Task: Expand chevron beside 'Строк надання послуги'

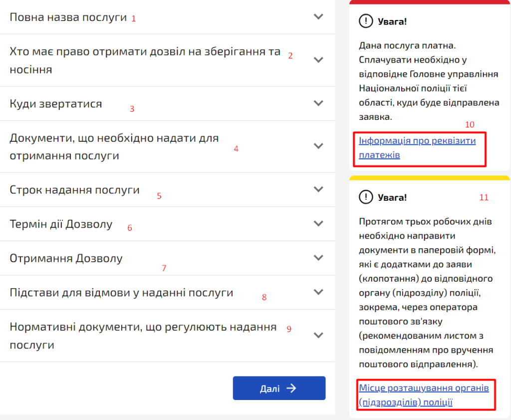Action: (318, 190)
